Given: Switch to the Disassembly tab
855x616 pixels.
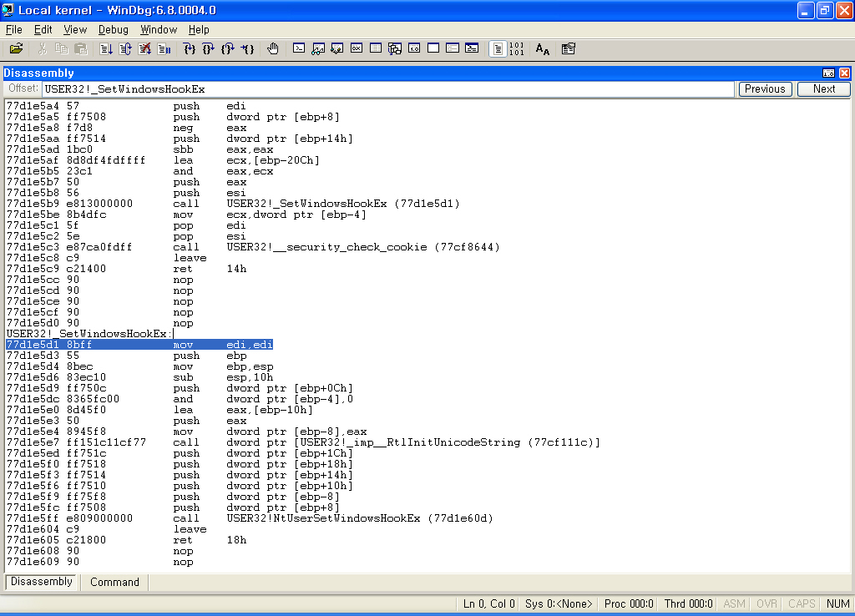Looking at the screenshot, I should coord(42,582).
